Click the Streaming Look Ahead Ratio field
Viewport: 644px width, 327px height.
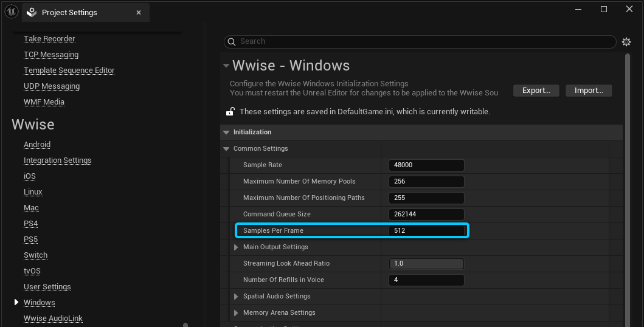pyautogui.click(x=426, y=264)
